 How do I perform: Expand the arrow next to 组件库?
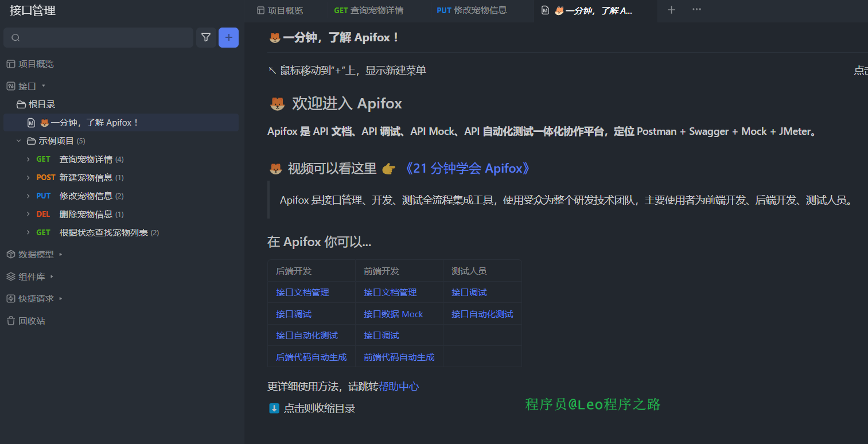coord(52,276)
